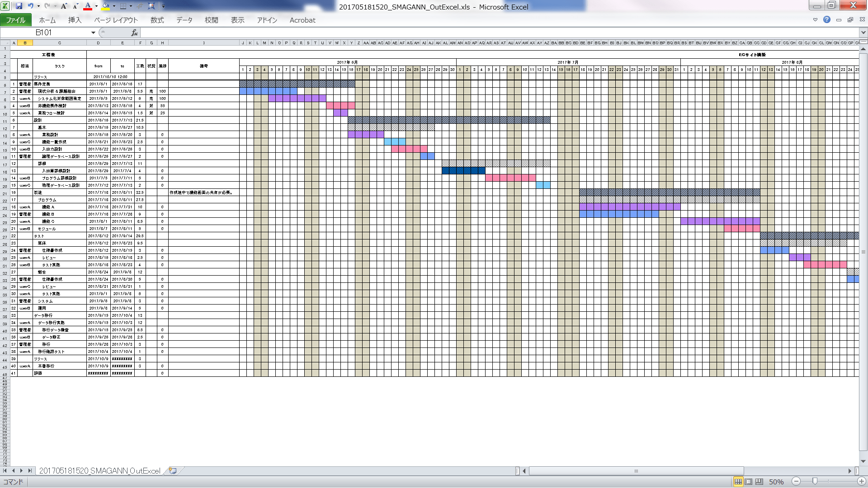Decrease font size with small A icon
The height and width of the screenshot is (488, 868).
[75, 6]
